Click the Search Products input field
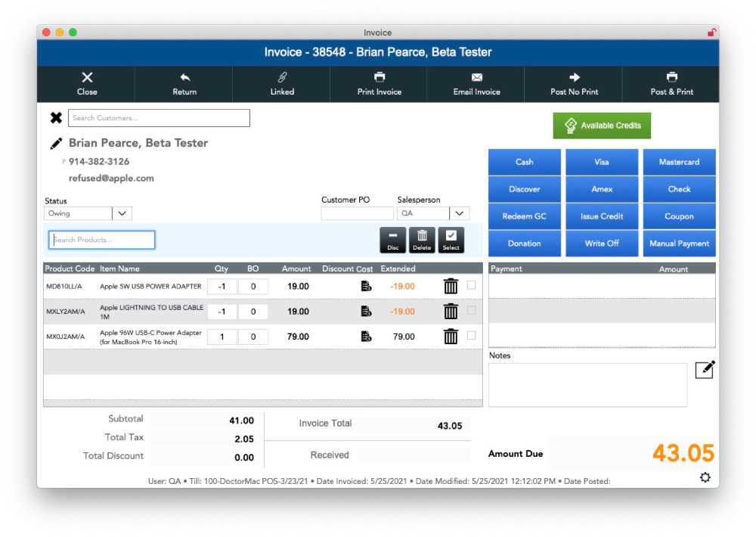Screen dimensions: 756x537 (x=102, y=240)
